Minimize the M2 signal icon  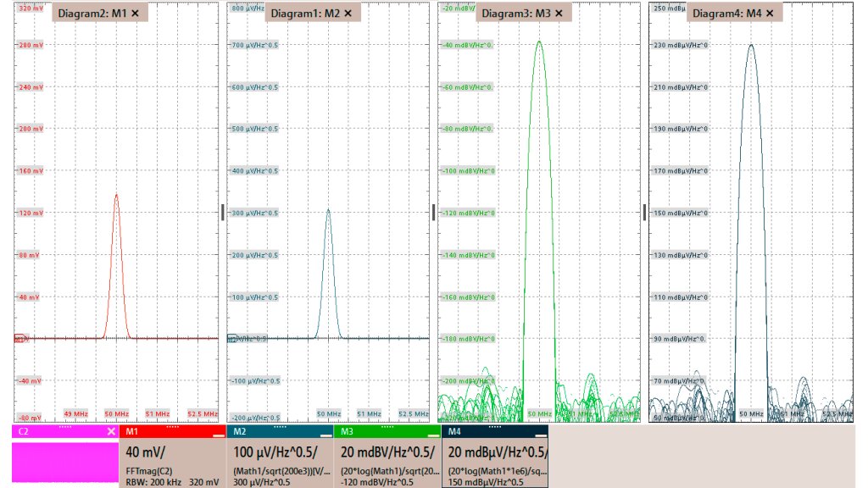click(326, 435)
